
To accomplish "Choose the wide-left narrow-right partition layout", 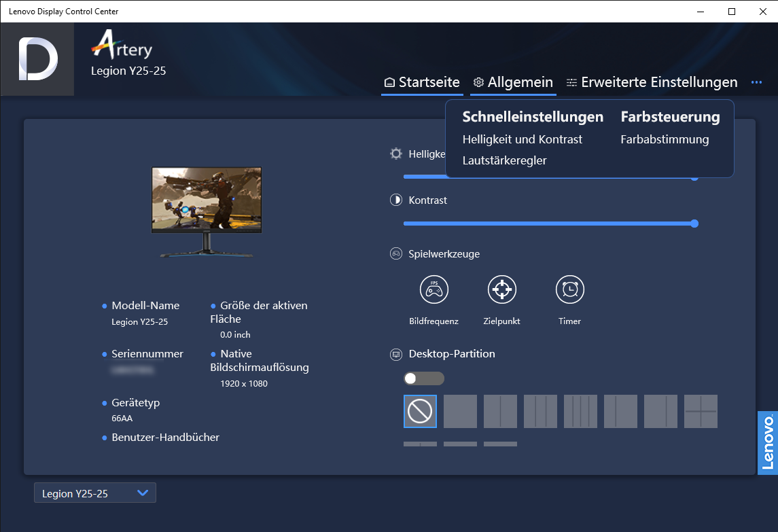I will pyautogui.click(x=660, y=412).
